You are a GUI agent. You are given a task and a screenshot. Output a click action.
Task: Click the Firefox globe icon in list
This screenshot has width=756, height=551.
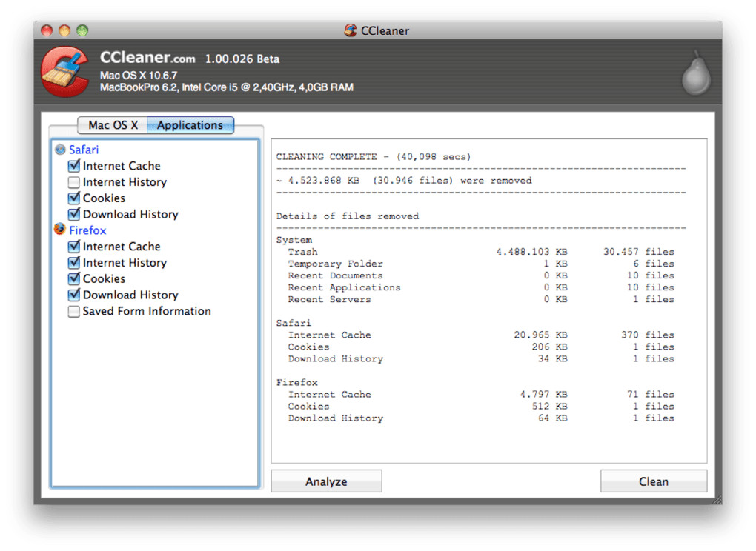pyautogui.click(x=60, y=230)
